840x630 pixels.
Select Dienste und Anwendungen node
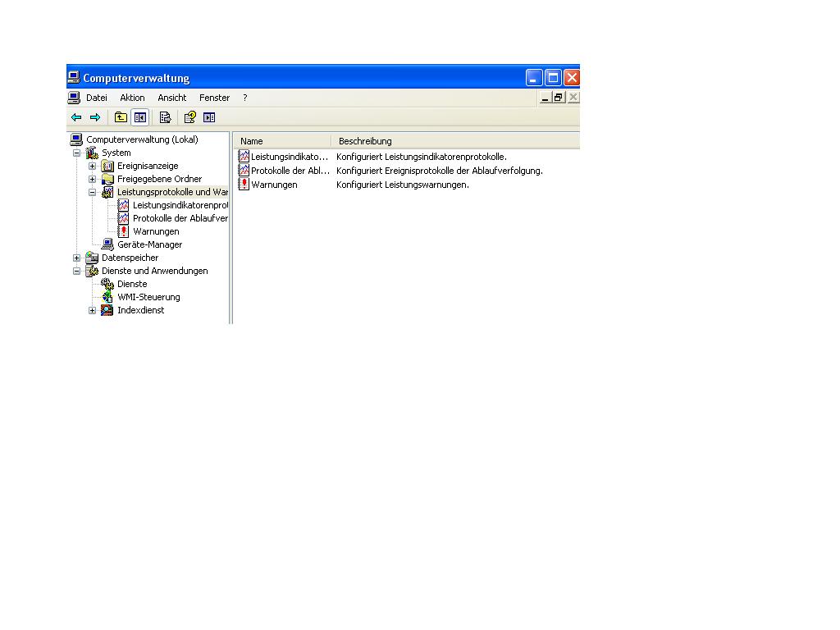tap(155, 271)
